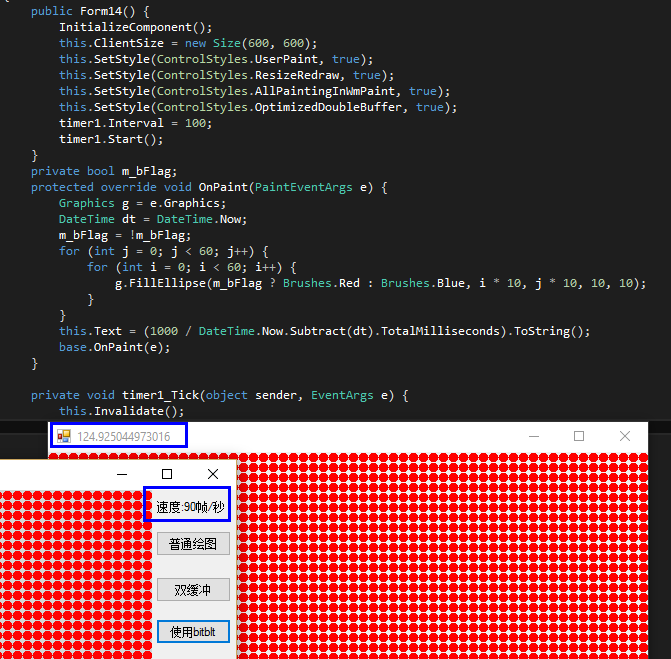Click the timer1.Start(); line

[111, 139]
